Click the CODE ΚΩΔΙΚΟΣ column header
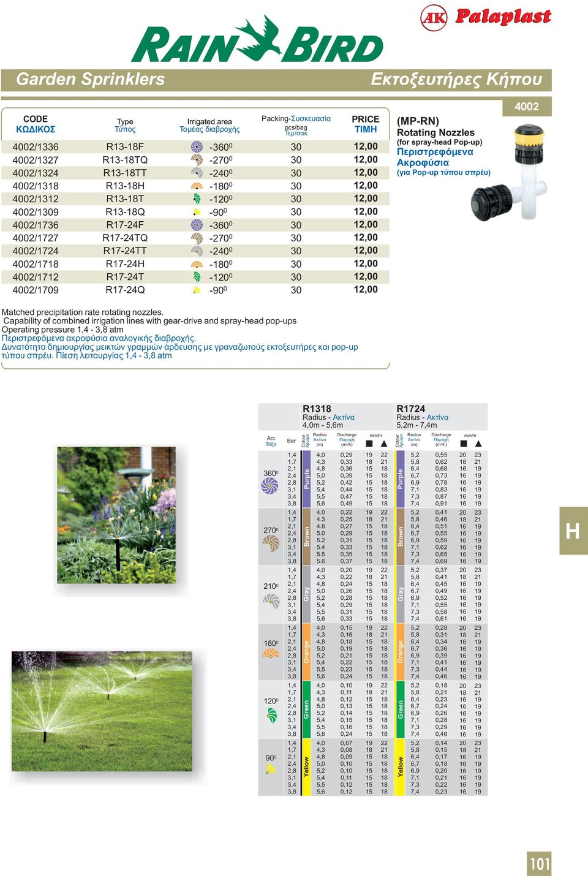Screen dimensions: 588x878 click(x=36, y=124)
